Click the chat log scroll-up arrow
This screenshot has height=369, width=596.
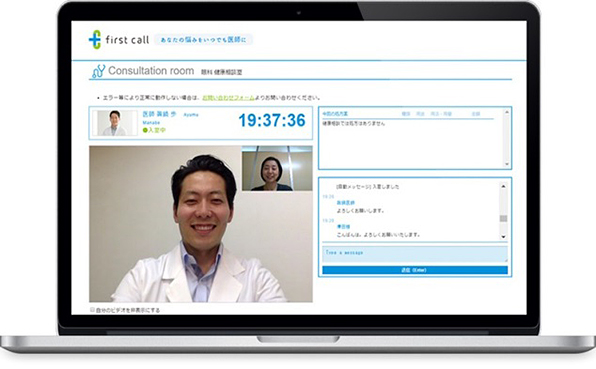click(503, 186)
